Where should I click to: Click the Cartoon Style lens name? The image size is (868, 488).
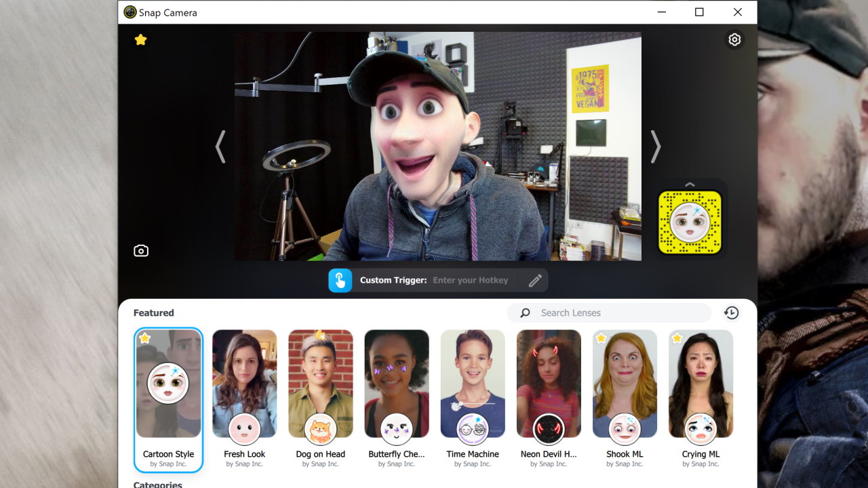tap(168, 454)
